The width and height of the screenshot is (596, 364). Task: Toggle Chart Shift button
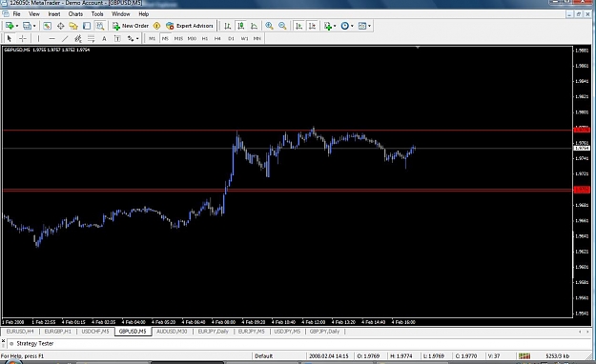pos(313,26)
